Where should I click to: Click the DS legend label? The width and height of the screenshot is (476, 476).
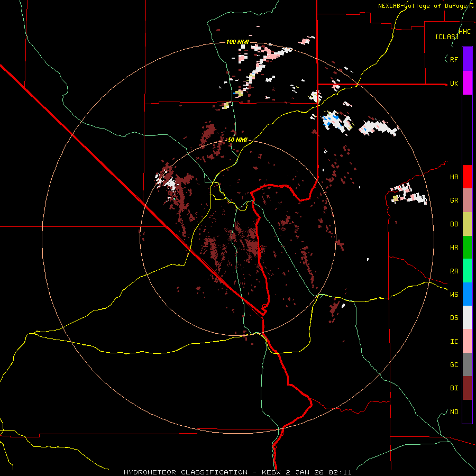(x=454, y=318)
